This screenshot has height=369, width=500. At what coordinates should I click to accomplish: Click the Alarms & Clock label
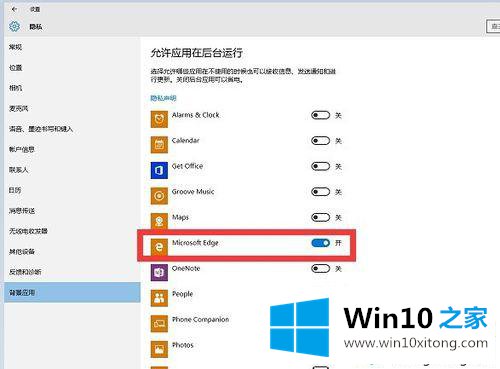click(196, 115)
